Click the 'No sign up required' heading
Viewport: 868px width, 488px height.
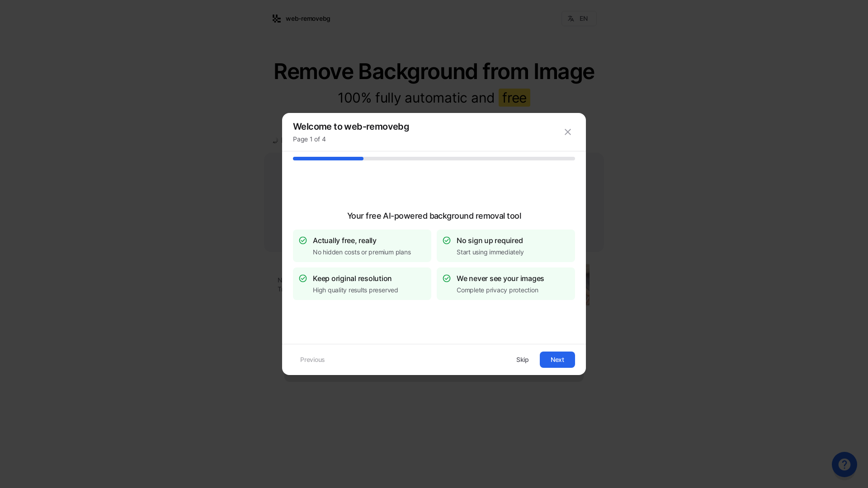point(490,240)
